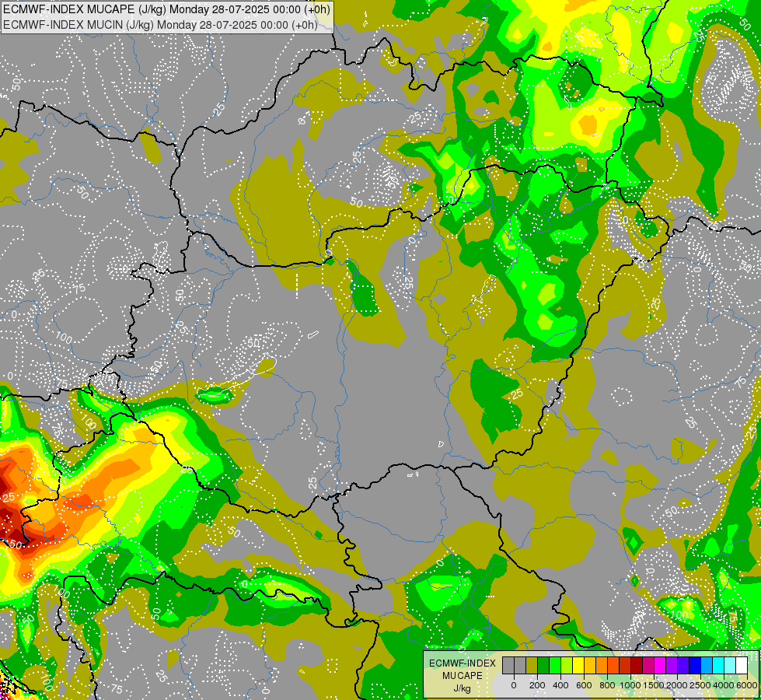This screenshot has height=700, width=761.
Task: Click the MUCAPE title line at top
Action: click(x=166, y=9)
